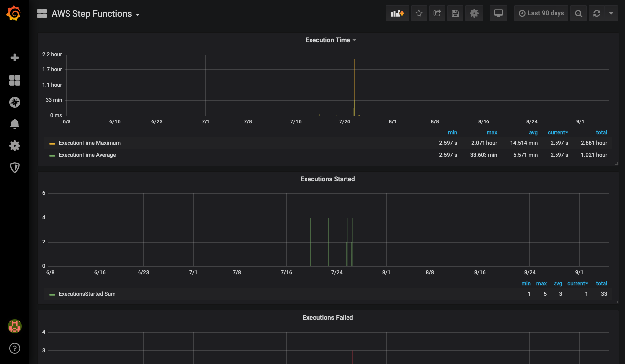Open the Dashboards grid icon in sidebar
625x364 pixels.
pos(15,80)
